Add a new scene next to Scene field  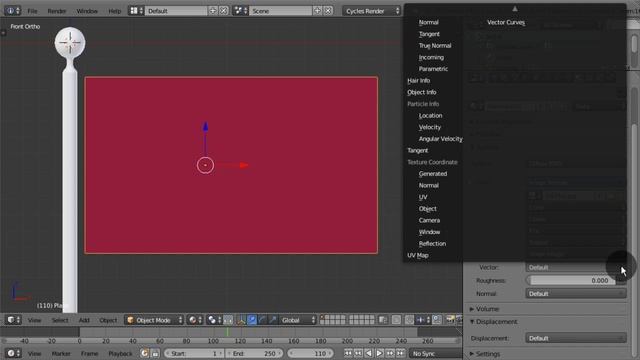pos(318,11)
